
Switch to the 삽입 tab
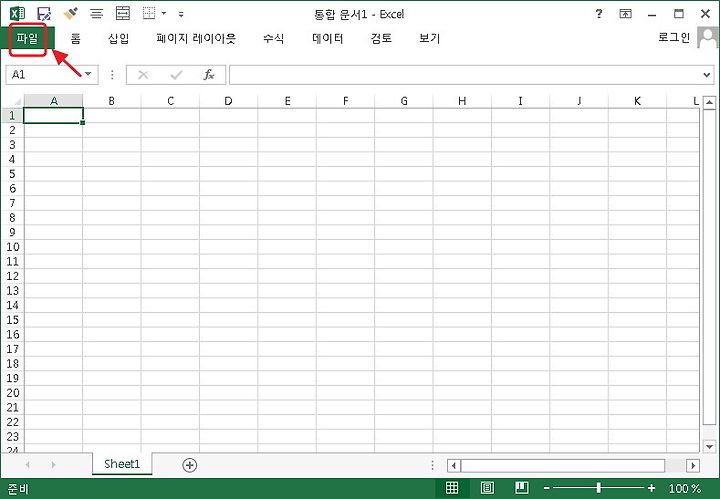(x=118, y=39)
